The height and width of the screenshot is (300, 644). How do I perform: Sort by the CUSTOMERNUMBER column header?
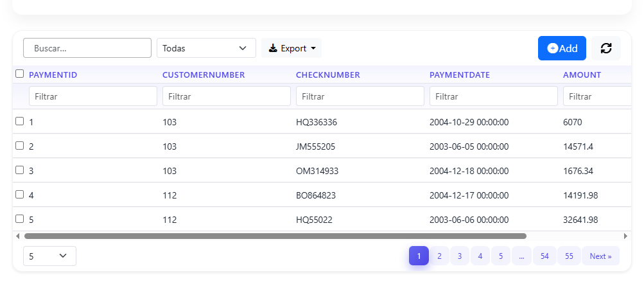204,75
